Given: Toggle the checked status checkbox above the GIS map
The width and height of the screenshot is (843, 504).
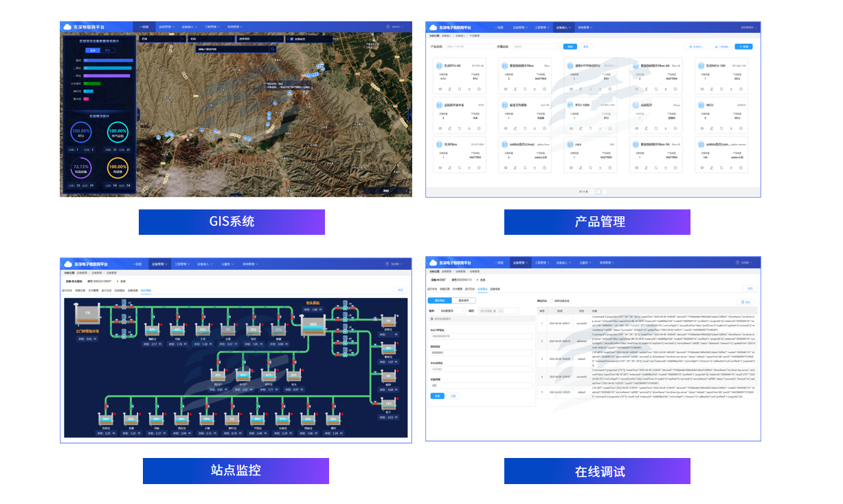Looking at the screenshot, I should 291,39.
